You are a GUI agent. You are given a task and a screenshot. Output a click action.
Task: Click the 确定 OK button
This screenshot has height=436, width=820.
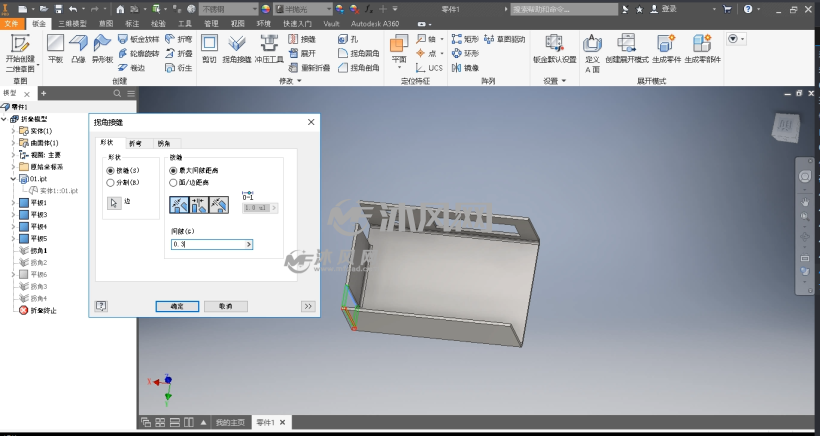tap(177, 306)
